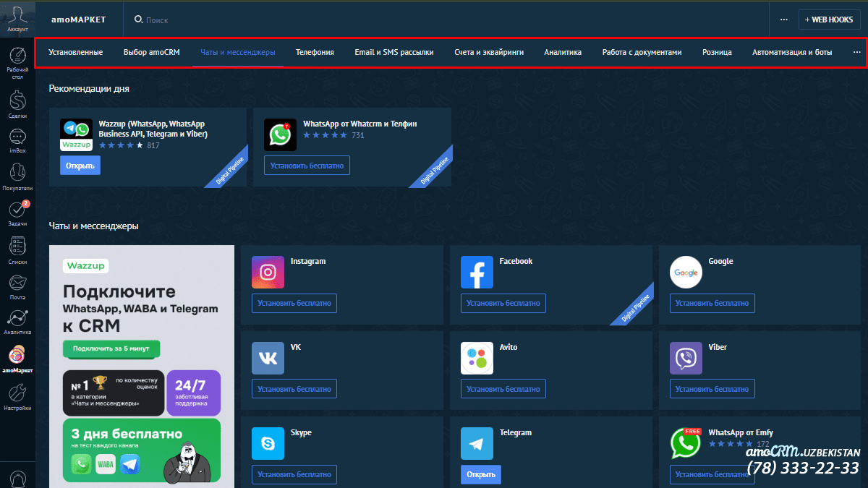This screenshot has height=488, width=868.
Task: Click the "Facebook" card title text
Action: click(x=516, y=261)
